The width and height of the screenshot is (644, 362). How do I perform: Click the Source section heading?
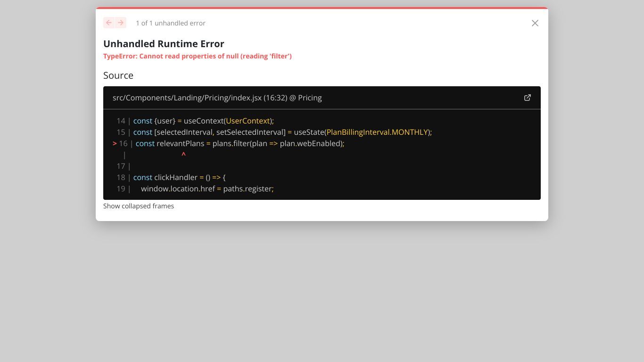click(118, 75)
